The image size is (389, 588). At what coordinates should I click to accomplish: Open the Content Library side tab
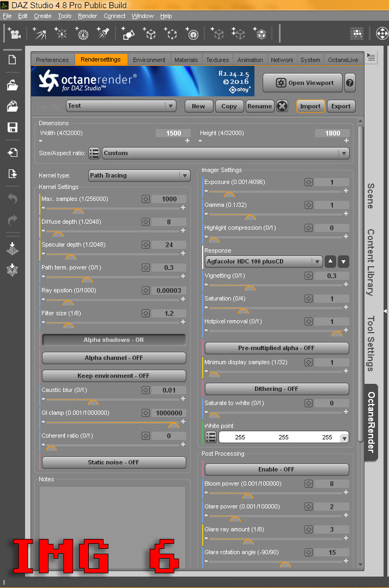click(370, 262)
